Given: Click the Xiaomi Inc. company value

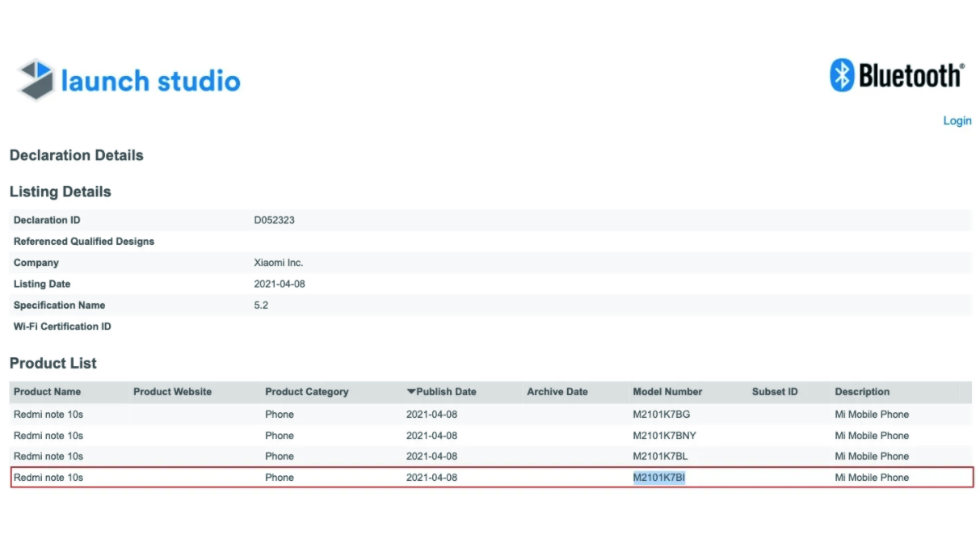Looking at the screenshot, I should pyautogui.click(x=278, y=263).
